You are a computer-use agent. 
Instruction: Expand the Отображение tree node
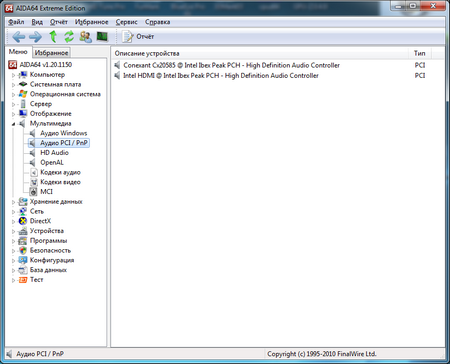pyautogui.click(x=13, y=114)
